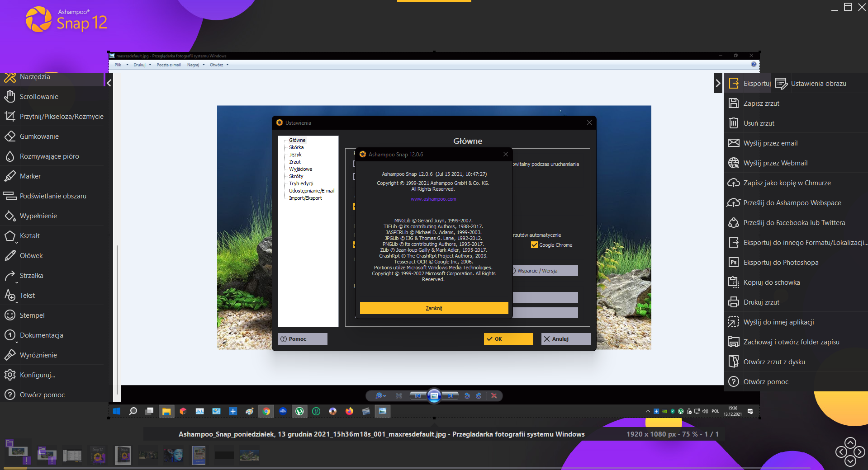Share via Prześlij do Facebooka lub Twittera
This screenshot has height=470, width=868.
tap(796, 223)
